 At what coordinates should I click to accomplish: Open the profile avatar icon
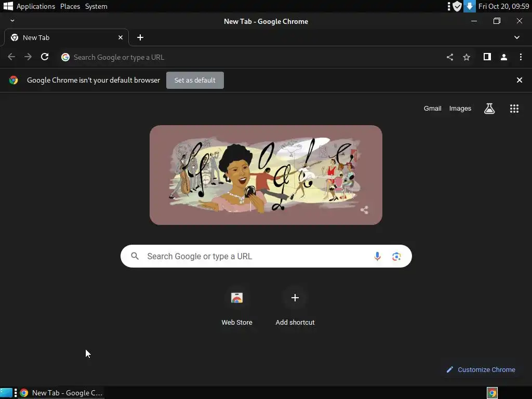[x=504, y=57]
